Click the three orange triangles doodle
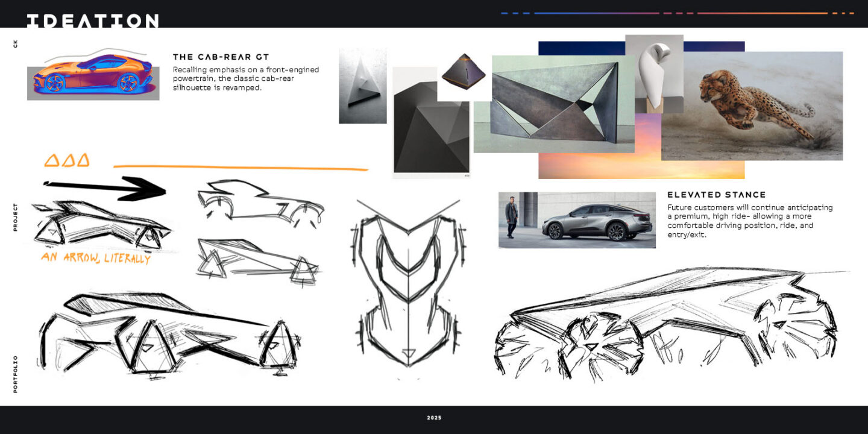Image resolution: width=868 pixels, height=434 pixels. [67, 160]
